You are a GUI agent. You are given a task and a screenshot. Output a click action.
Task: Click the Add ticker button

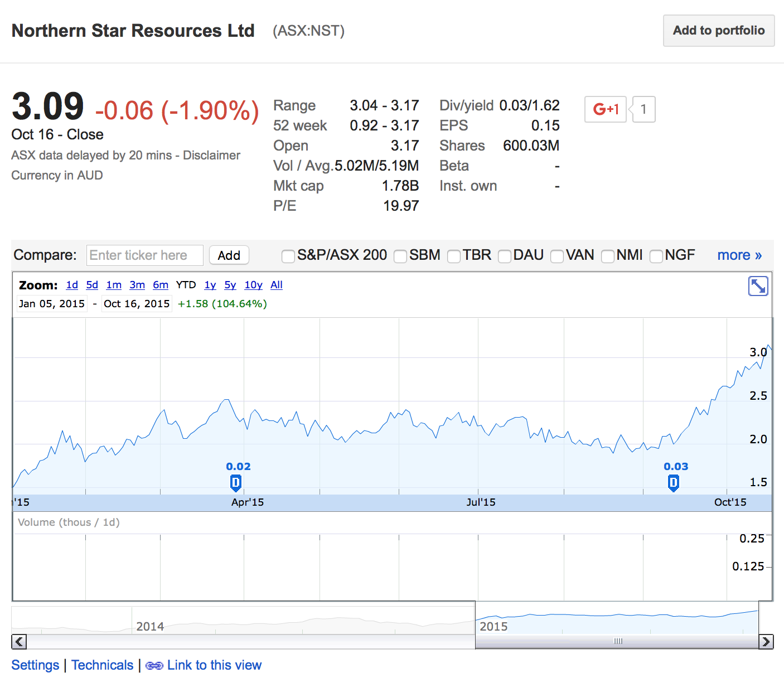(229, 255)
